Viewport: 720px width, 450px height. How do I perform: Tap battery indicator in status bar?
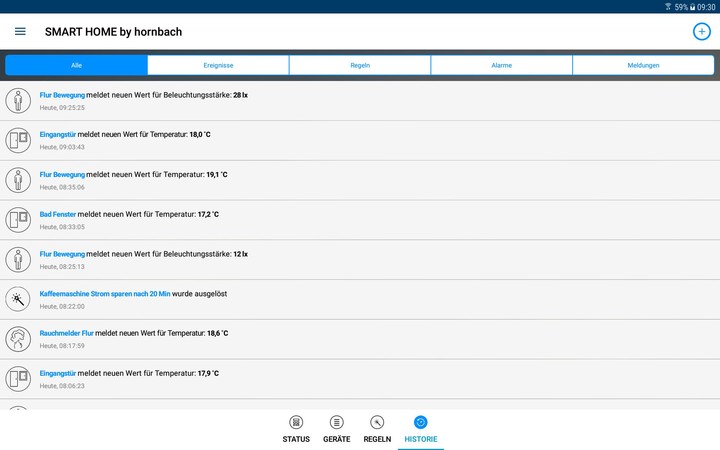tap(692, 7)
